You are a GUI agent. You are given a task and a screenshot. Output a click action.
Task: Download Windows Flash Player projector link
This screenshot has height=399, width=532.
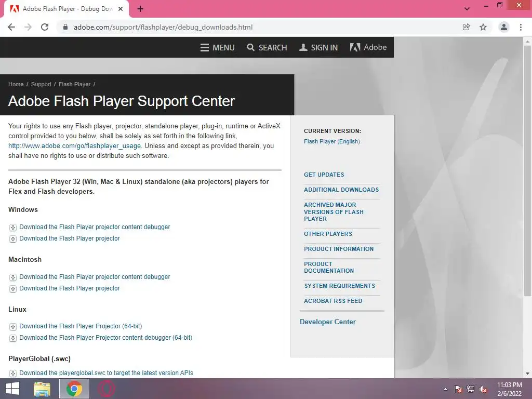[70, 238]
